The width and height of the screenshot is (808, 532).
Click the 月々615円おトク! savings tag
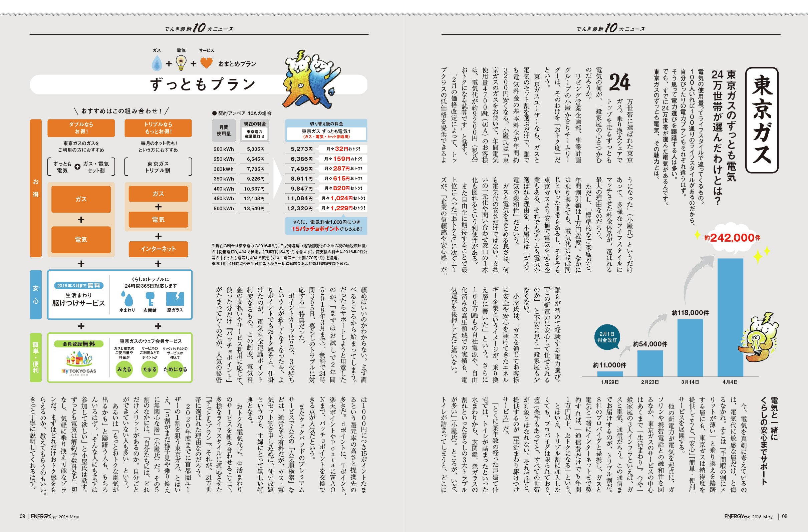(343, 178)
